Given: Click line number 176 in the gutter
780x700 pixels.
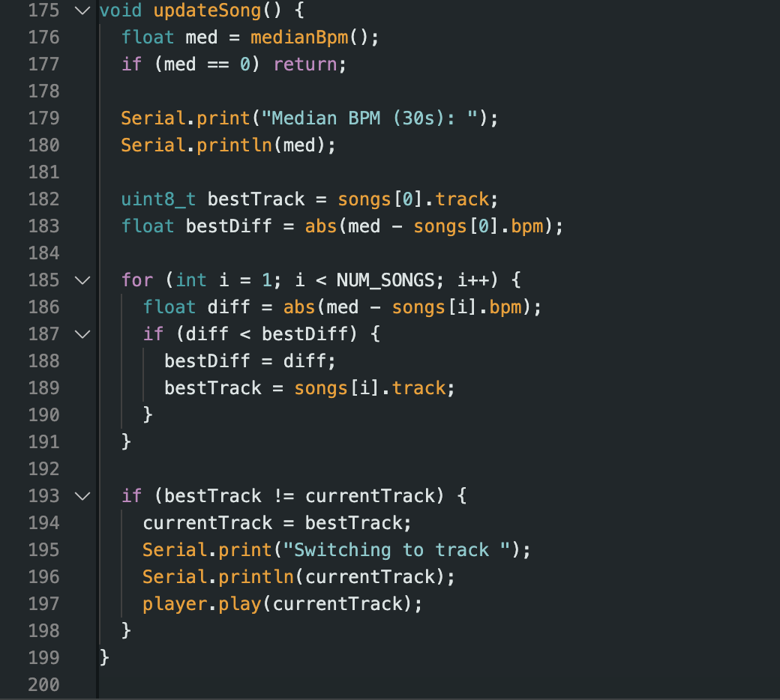Looking at the screenshot, I should [43, 37].
